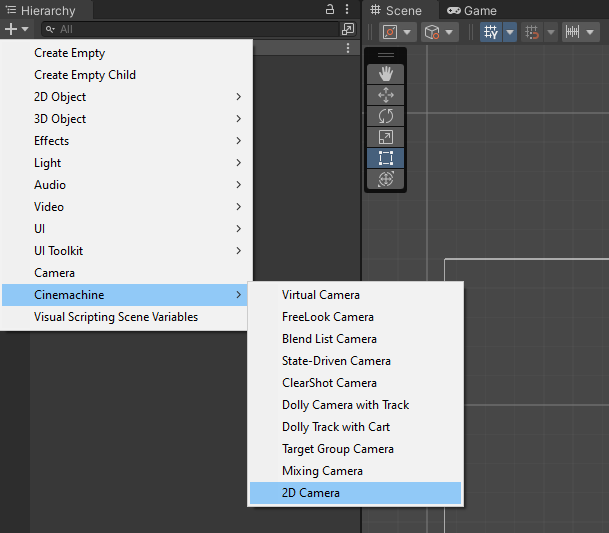Viewport: 609px width, 533px height.
Task: Select the Scale tool
Action: click(386, 137)
